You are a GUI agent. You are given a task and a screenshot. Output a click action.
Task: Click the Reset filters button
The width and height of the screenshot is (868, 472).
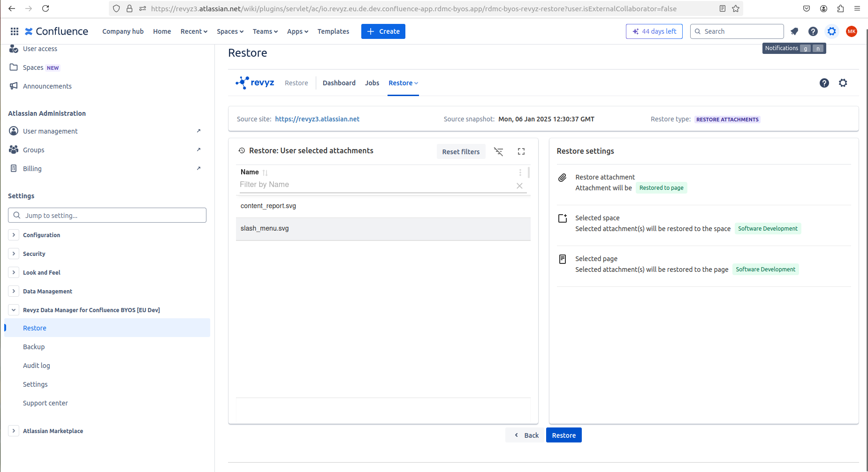[x=461, y=151]
